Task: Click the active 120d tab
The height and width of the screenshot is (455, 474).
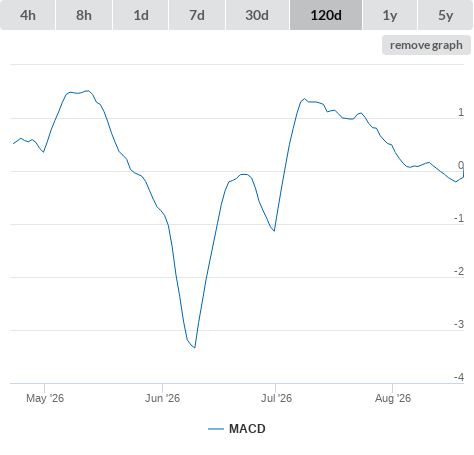Action: 326,15
